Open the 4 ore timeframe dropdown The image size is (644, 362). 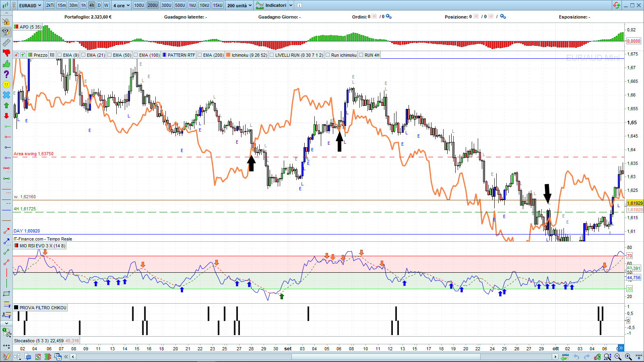pos(122,6)
